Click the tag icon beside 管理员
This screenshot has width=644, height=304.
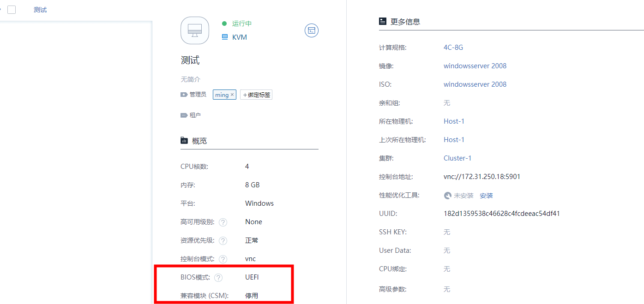[184, 95]
